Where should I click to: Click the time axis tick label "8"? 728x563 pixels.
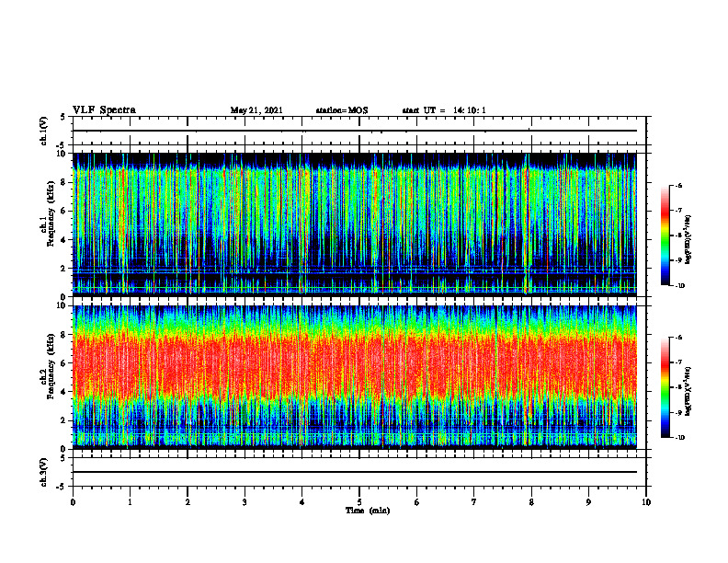[x=531, y=502]
